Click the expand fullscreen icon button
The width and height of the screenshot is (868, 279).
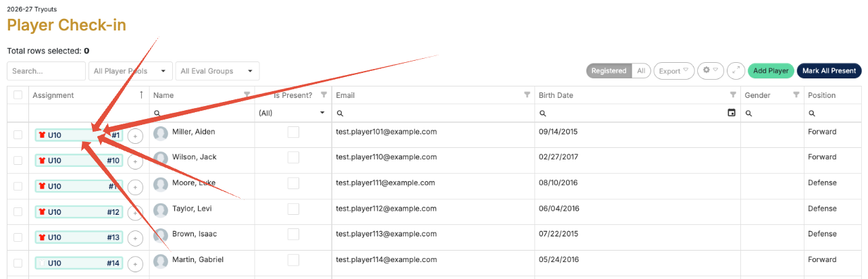(736, 71)
